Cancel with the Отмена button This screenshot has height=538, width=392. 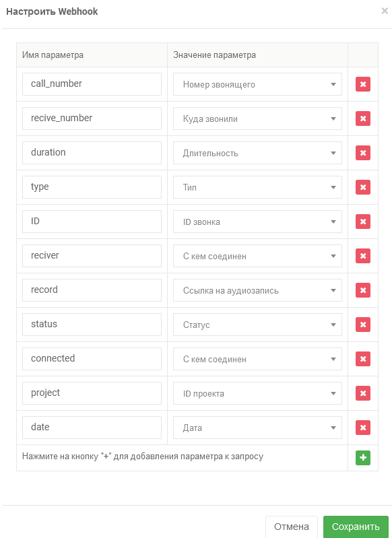coord(292,527)
